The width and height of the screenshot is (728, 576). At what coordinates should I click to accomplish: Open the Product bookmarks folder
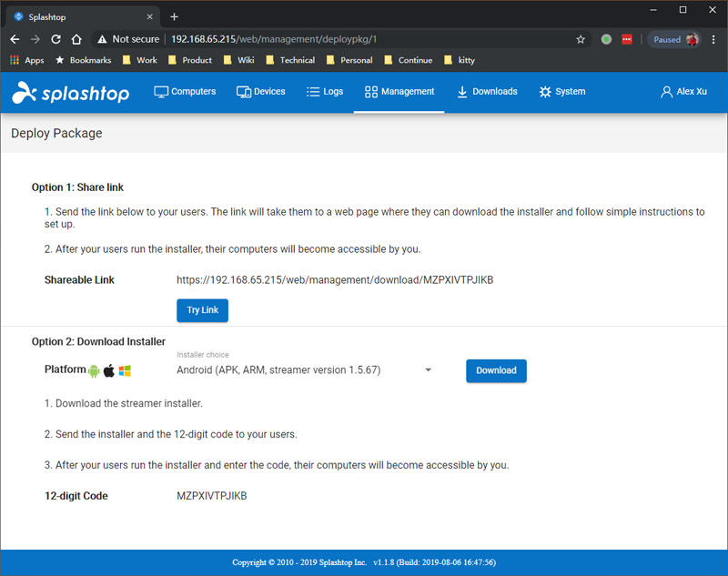point(190,60)
